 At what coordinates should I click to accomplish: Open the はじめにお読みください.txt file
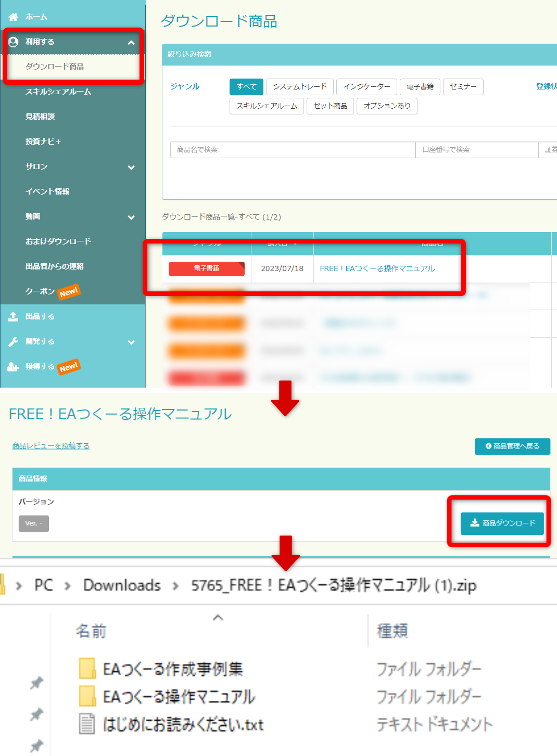[x=183, y=724]
